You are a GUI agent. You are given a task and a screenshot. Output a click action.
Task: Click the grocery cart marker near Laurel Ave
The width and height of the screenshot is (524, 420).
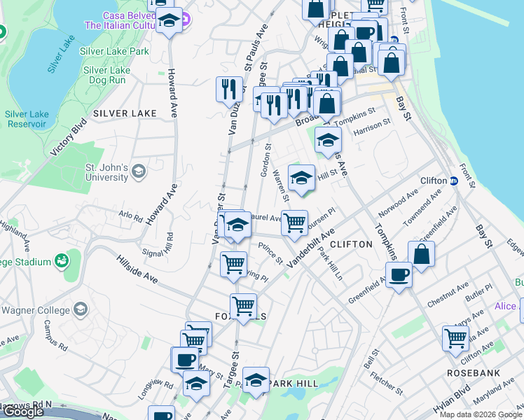coord(294,223)
